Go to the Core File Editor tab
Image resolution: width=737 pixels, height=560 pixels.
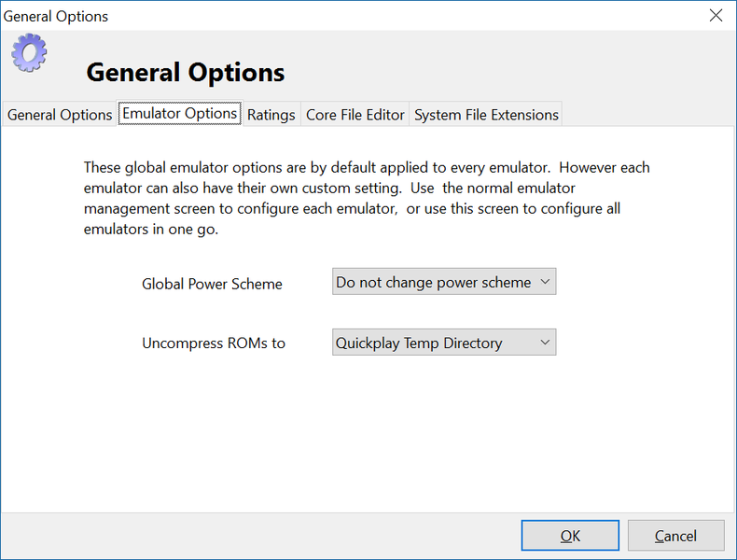[355, 115]
